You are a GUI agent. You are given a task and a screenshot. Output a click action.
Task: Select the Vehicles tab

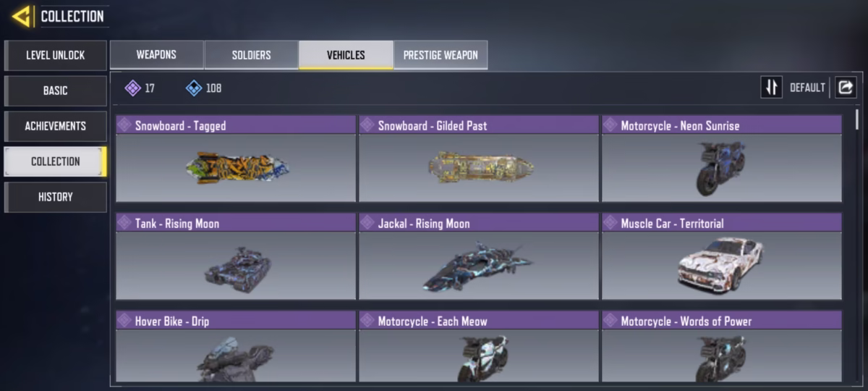click(346, 55)
